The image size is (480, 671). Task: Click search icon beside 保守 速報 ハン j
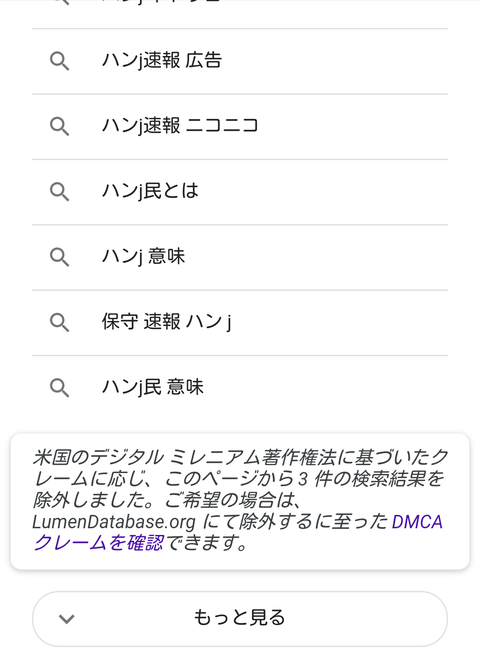point(59,322)
